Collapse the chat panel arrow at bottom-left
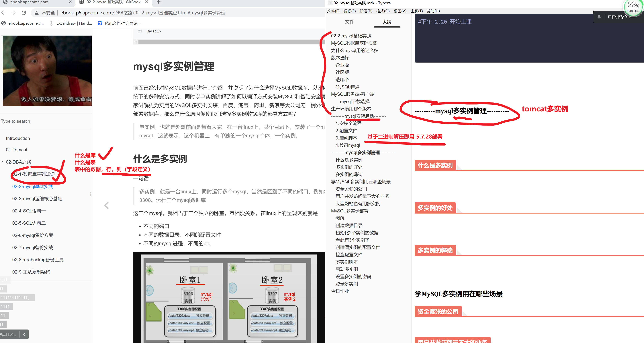Screen dimensions: 644x343 point(24,334)
